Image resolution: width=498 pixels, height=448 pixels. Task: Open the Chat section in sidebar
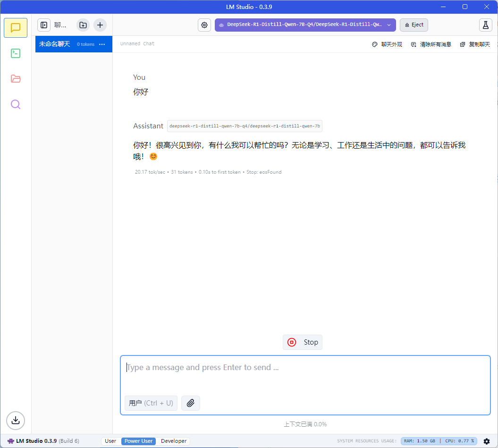[x=16, y=28]
